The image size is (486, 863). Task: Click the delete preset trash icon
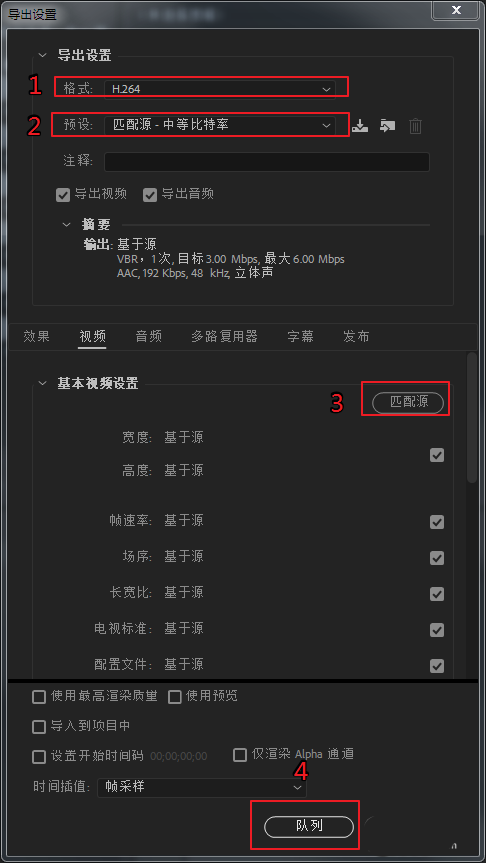[x=415, y=126]
